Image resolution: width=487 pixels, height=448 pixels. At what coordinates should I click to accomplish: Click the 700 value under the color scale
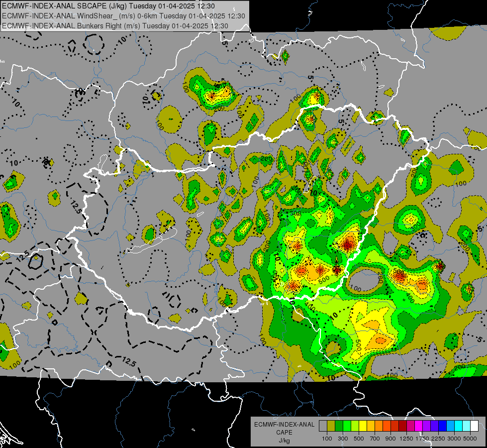[x=375, y=439]
